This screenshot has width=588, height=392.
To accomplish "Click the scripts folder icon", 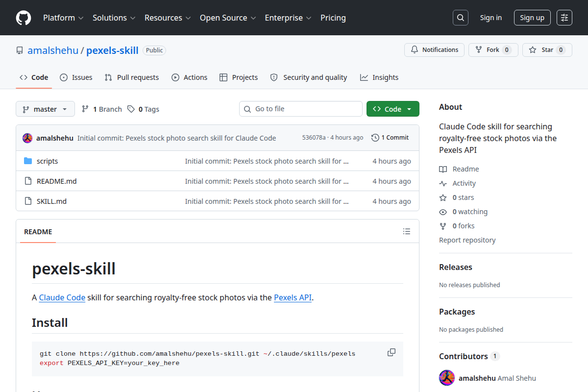I will [28, 161].
